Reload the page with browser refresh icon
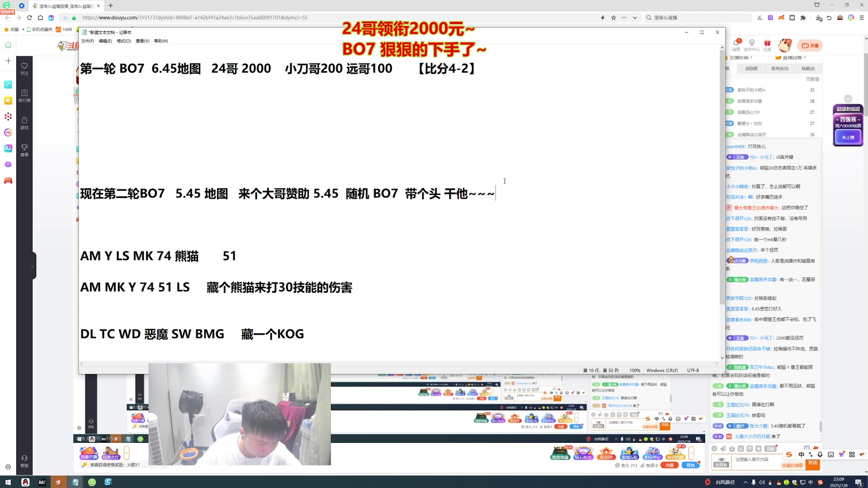The height and width of the screenshot is (488, 868). coord(29,18)
